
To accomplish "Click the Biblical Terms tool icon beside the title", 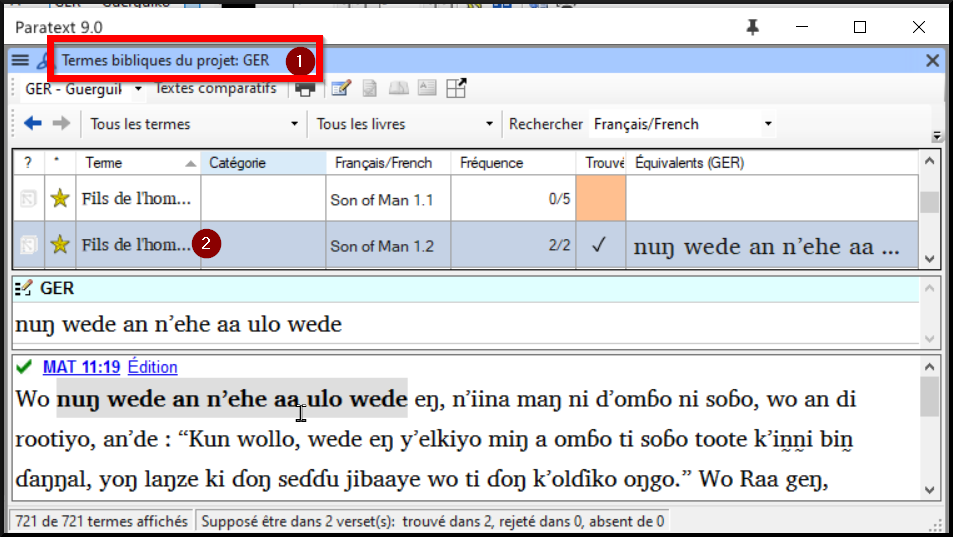I will [x=44, y=61].
